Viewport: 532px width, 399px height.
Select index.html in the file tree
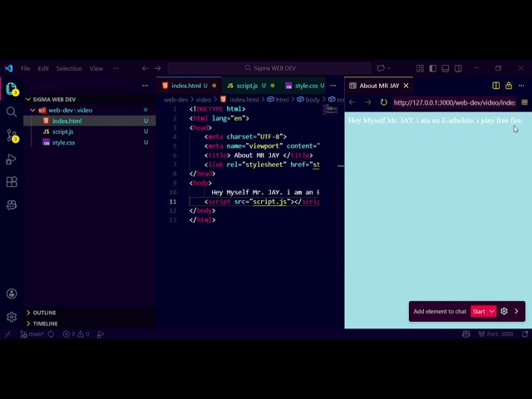coord(90,121)
